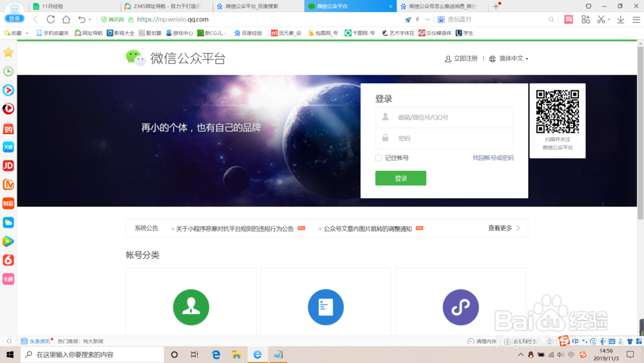Click the search magnifier icon
This screenshot has width=644, height=363.
click(x=551, y=19)
